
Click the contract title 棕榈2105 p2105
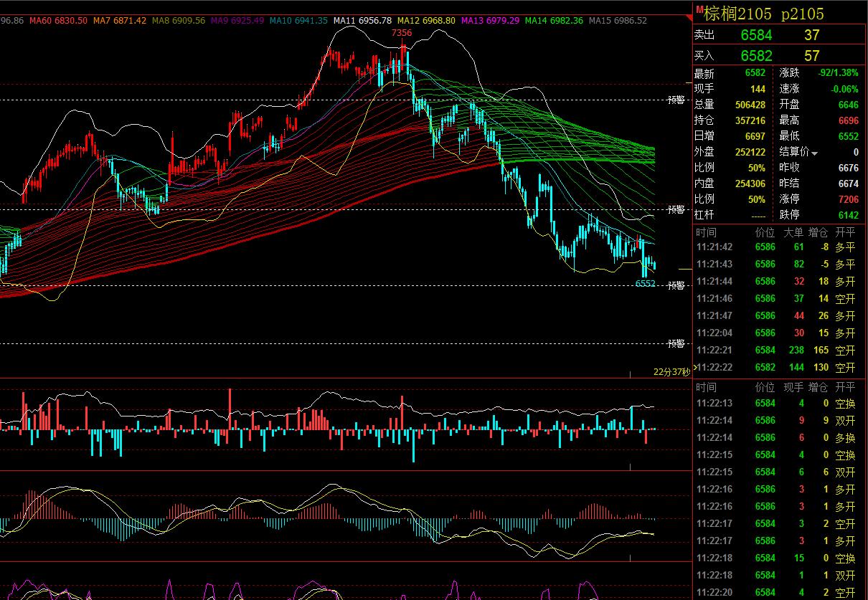click(x=763, y=14)
